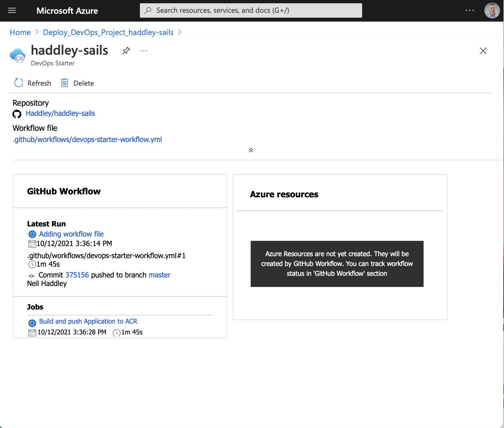Click the commit icon before Commit 375156

click(31, 276)
